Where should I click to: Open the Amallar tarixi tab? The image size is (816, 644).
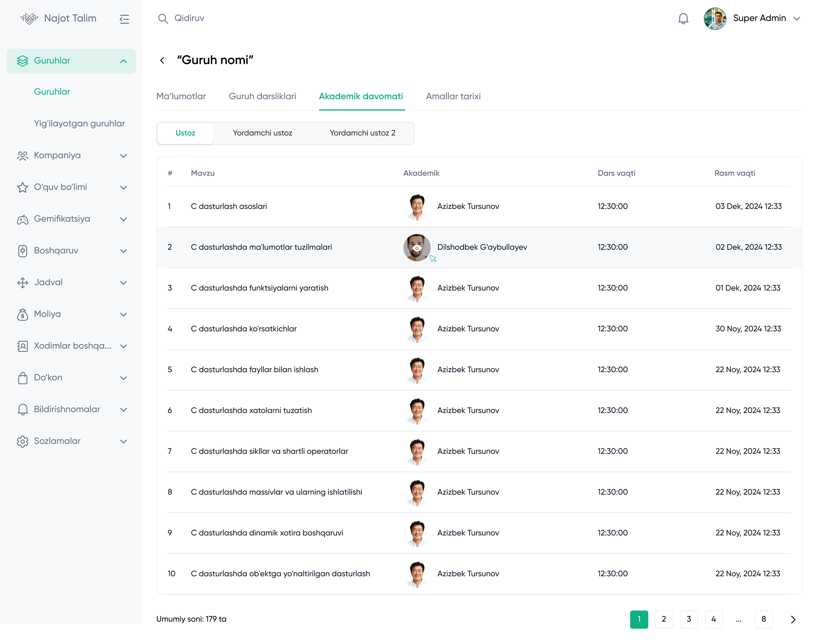tap(453, 97)
